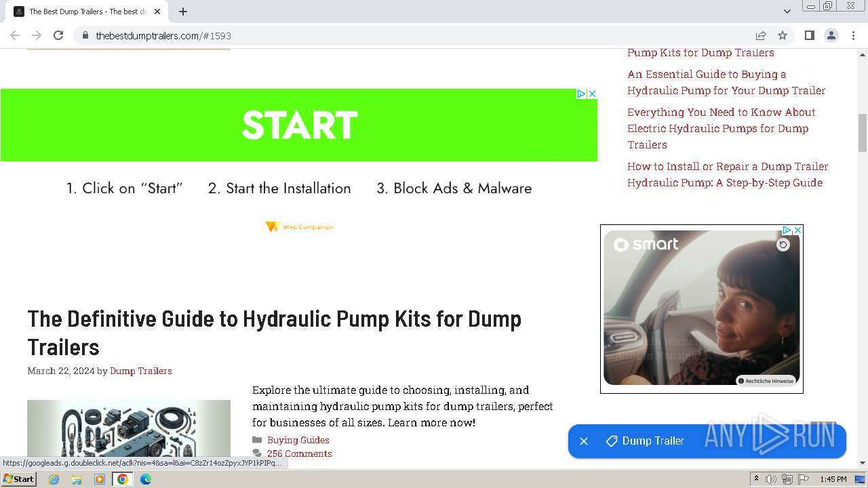Click the Dump Trailer tag button
Viewport: 868px width, 488px height.
645,441
